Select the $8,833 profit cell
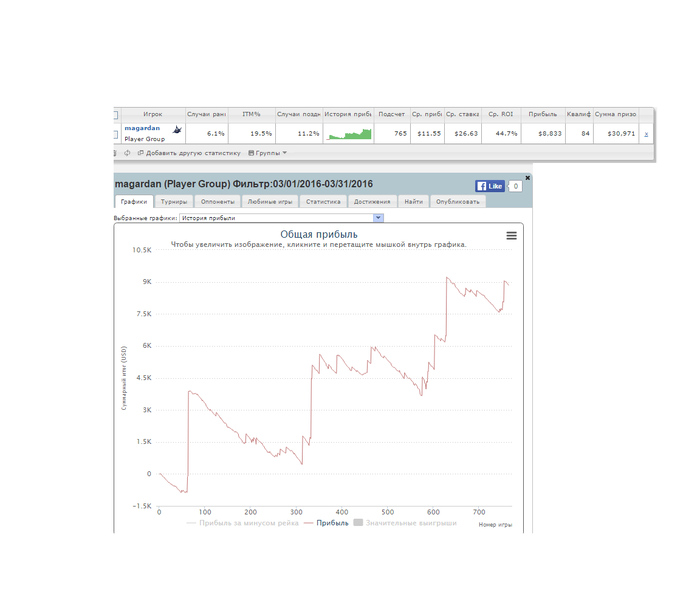Screen dimensions: 700x602 coord(543,134)
